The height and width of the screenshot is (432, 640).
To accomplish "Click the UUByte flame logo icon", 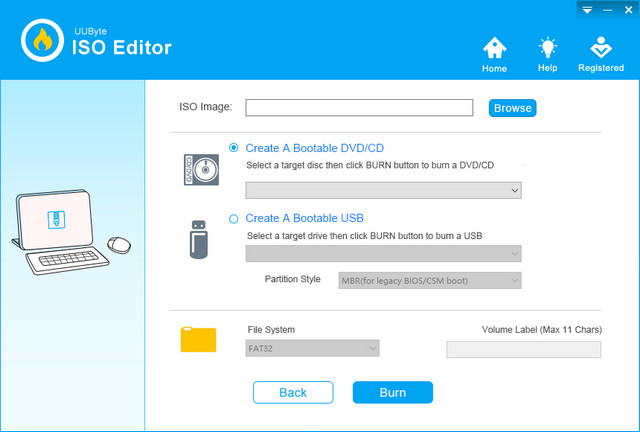I will coord(41,40).
